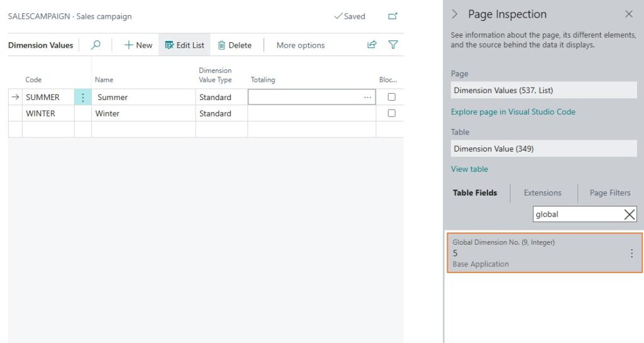Screen dimensions: 644x343
Task: Open the share icon in the list toolbar
Action: coord(372,45)
